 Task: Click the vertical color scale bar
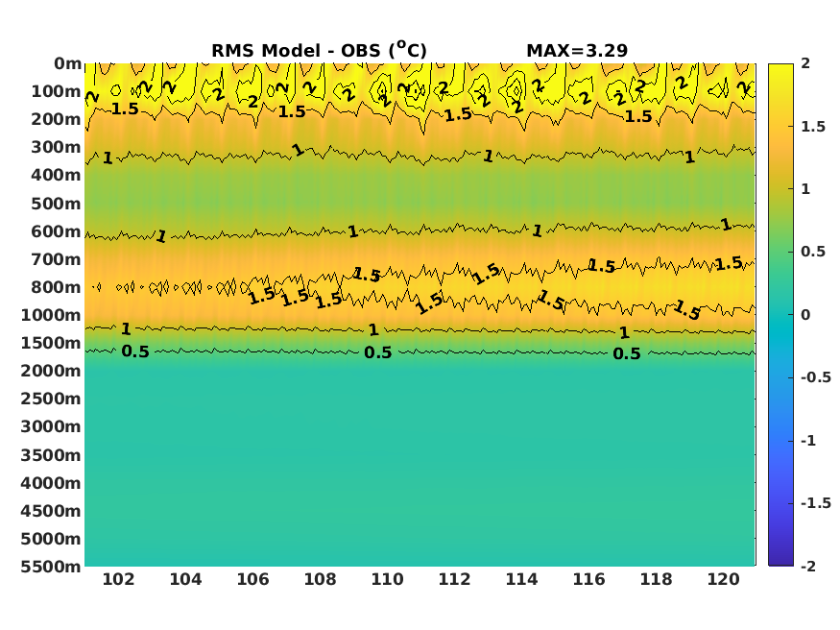coord(780,315)
